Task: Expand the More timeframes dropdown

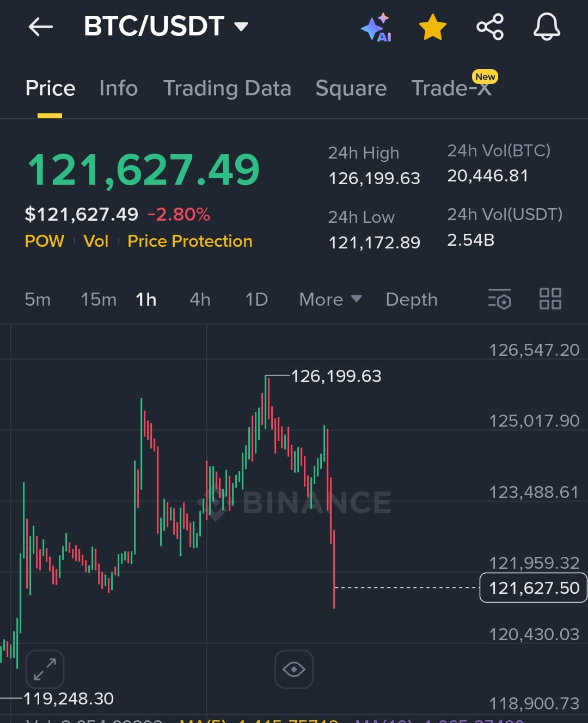Action: 330,299
